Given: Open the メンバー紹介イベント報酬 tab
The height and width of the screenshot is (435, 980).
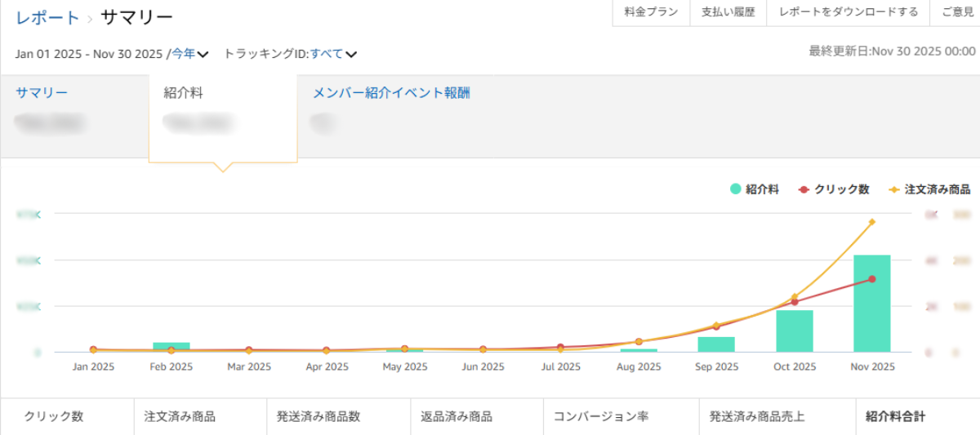Looking at the screenshot, I should point(391,93).
